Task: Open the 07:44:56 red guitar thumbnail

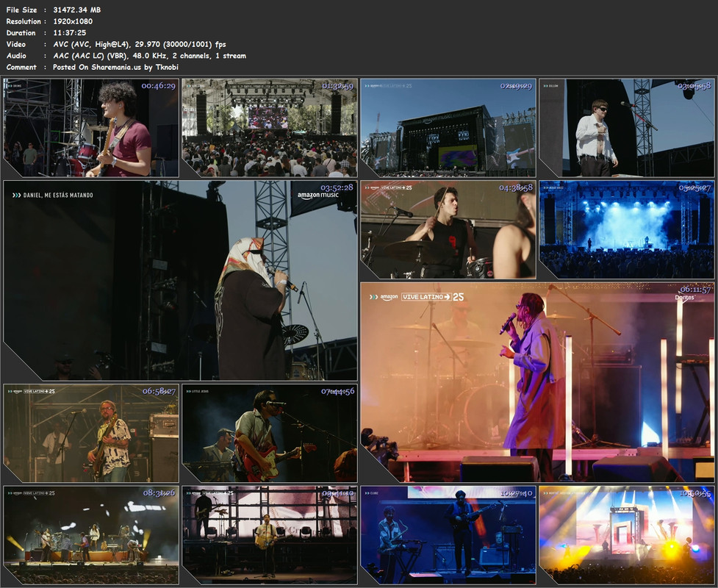Action: (x=269, y=433)
